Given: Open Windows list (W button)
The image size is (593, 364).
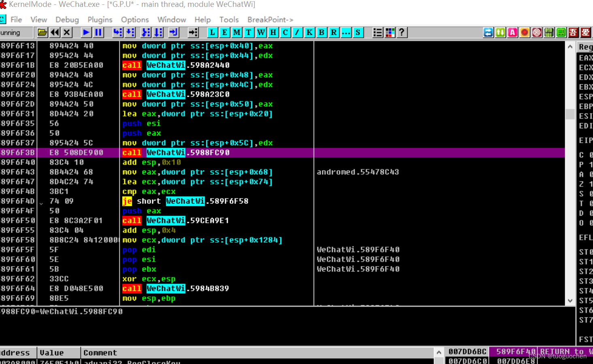Looking at the screenshot, I should (x=261, y=32).
